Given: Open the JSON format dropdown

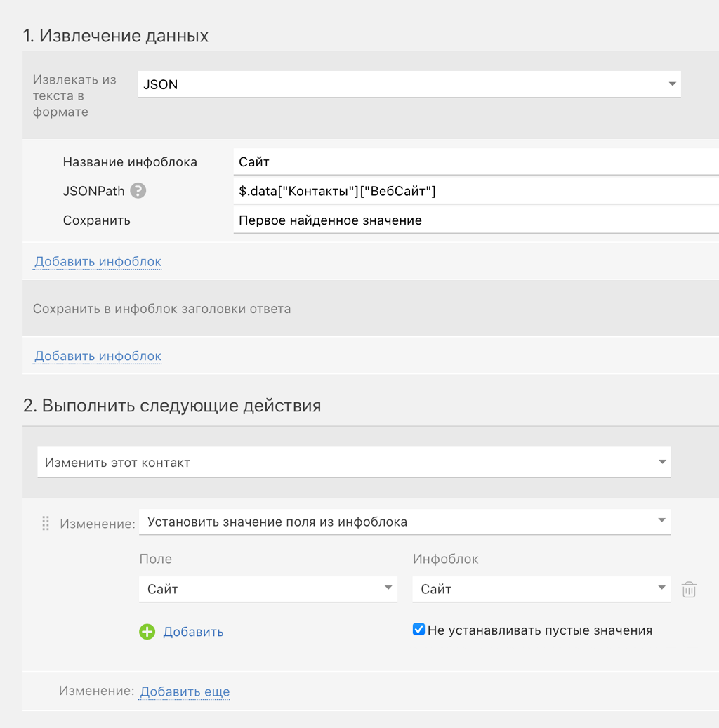Looking at the screenshot, I should pyautogui.click(x=409, y=84).
